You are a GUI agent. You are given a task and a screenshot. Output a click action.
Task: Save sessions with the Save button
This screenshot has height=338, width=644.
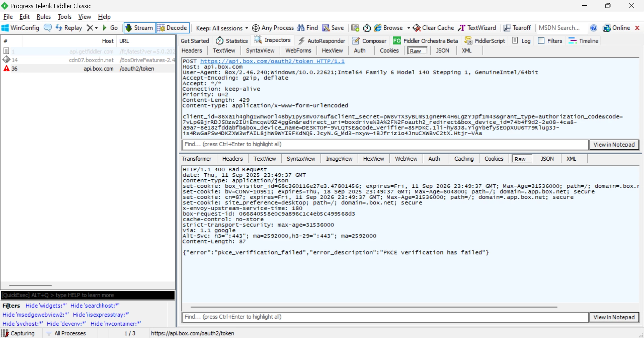pos(333,28)
